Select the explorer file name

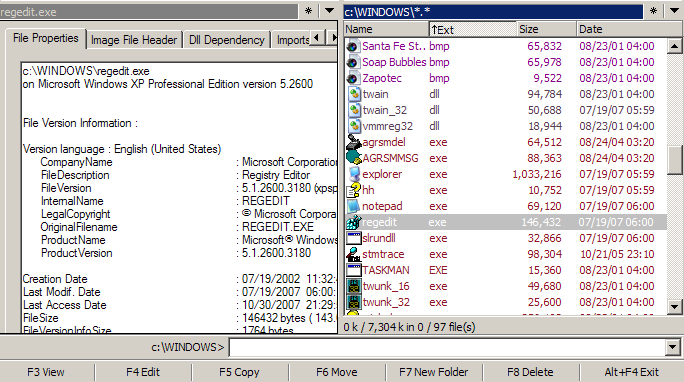[382, 174]
